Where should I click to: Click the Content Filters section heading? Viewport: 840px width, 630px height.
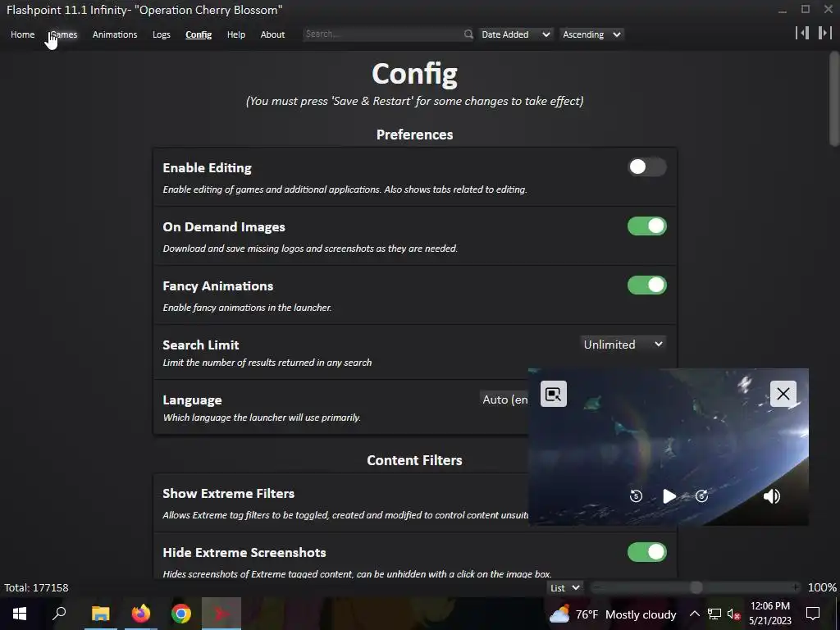414,460
